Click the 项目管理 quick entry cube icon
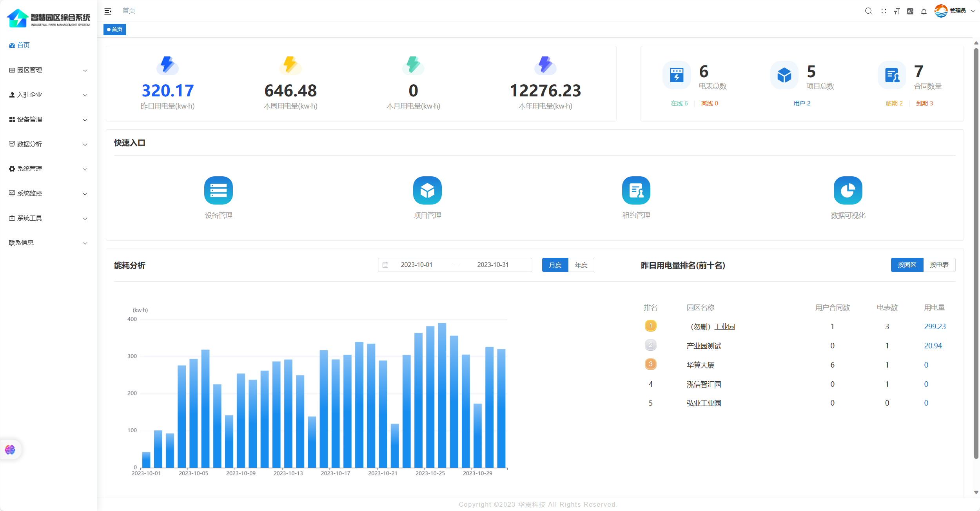This screenshot has width=980, height=511. (x=427, y=190)
